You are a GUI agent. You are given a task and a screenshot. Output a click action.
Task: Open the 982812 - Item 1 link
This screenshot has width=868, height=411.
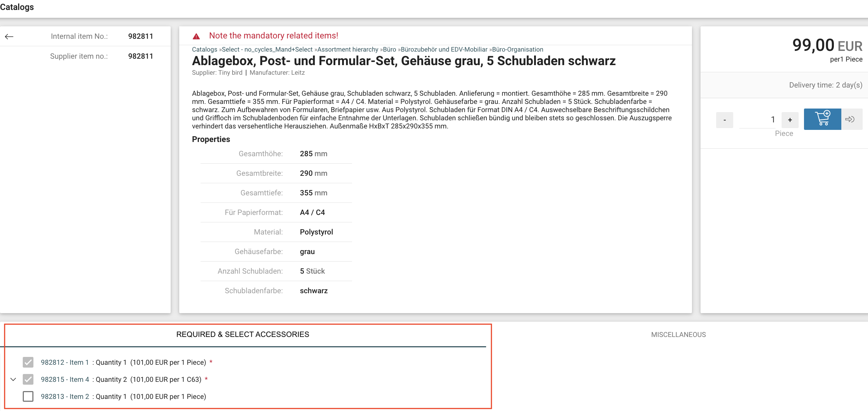coord(65,362)
